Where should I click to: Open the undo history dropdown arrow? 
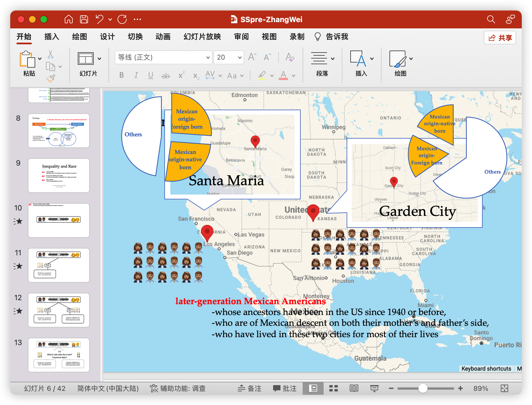110,20
